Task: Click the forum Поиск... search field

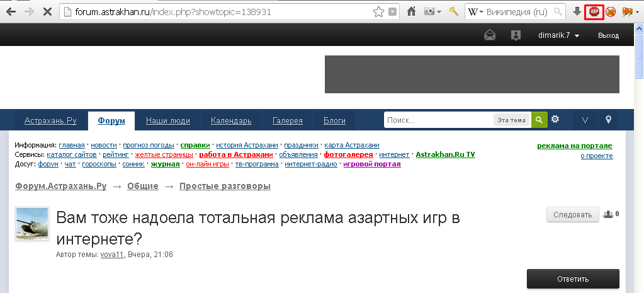Action: point(439,120)
